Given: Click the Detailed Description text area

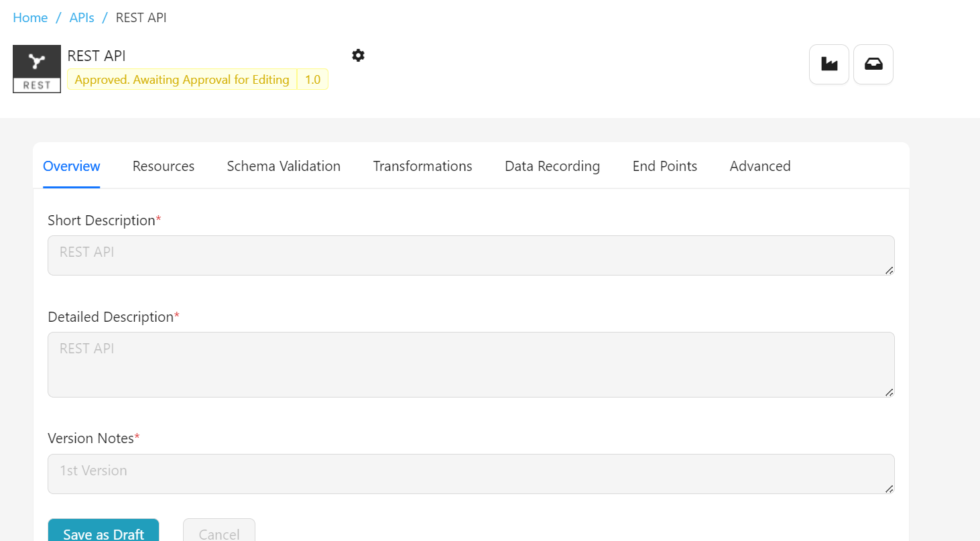Looking at the screenshot, I should (x=471, y=364).
